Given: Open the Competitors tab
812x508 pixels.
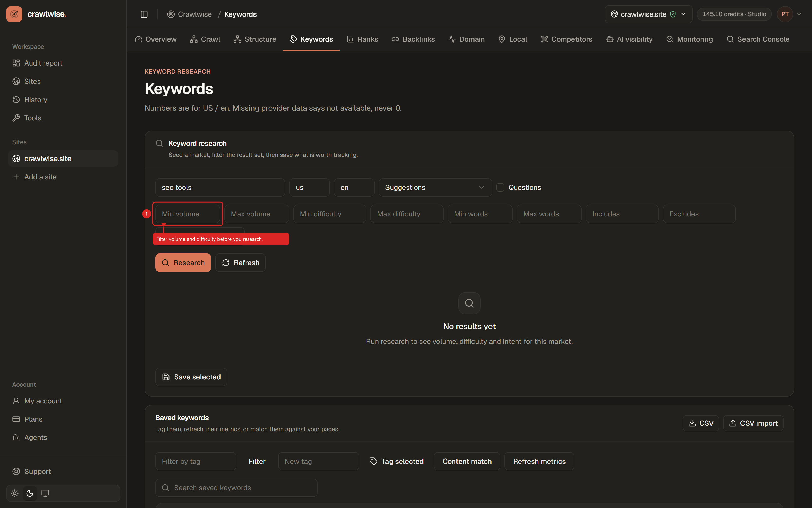Looking at the screenshot, I should coord(567,39).
